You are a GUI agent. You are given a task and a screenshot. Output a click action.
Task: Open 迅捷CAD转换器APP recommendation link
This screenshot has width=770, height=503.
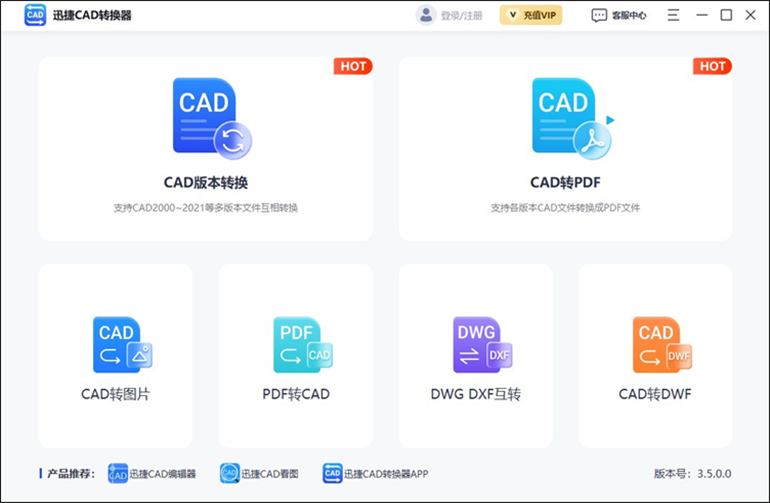[x=386, y=474]
